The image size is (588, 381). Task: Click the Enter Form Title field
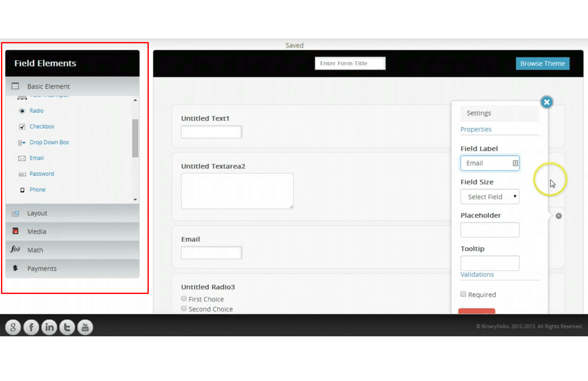[350, 63]
